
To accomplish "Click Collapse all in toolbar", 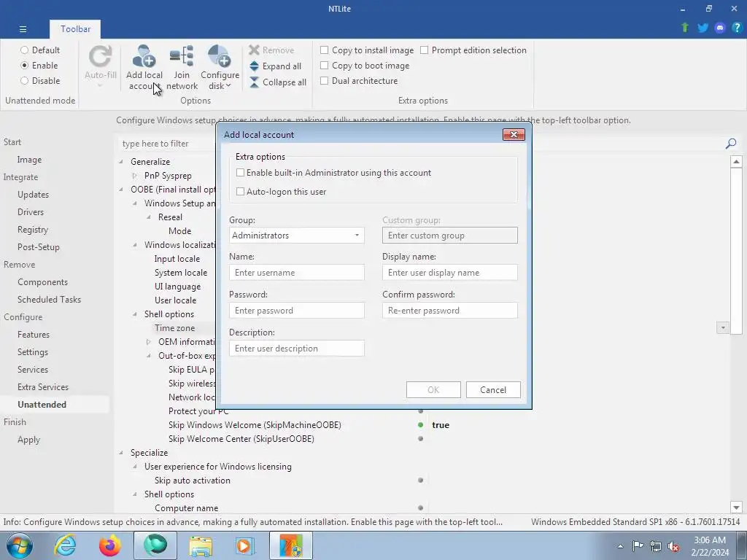I will (x=278, y=82).
